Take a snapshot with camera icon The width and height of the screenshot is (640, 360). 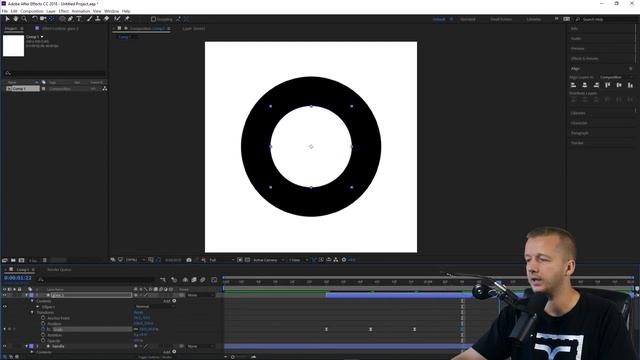pyautogui.click(x=189, y=260)
